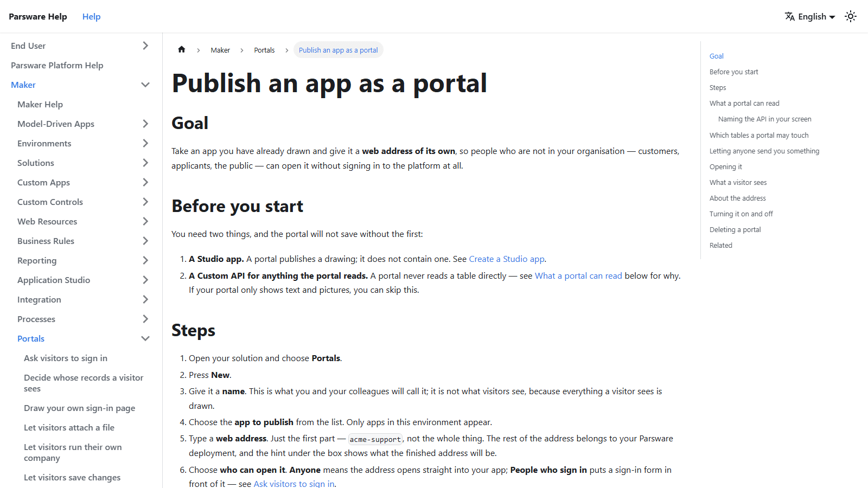Click the home icon in breadcrumbs

pyautogui.click(x=182, y=49)
